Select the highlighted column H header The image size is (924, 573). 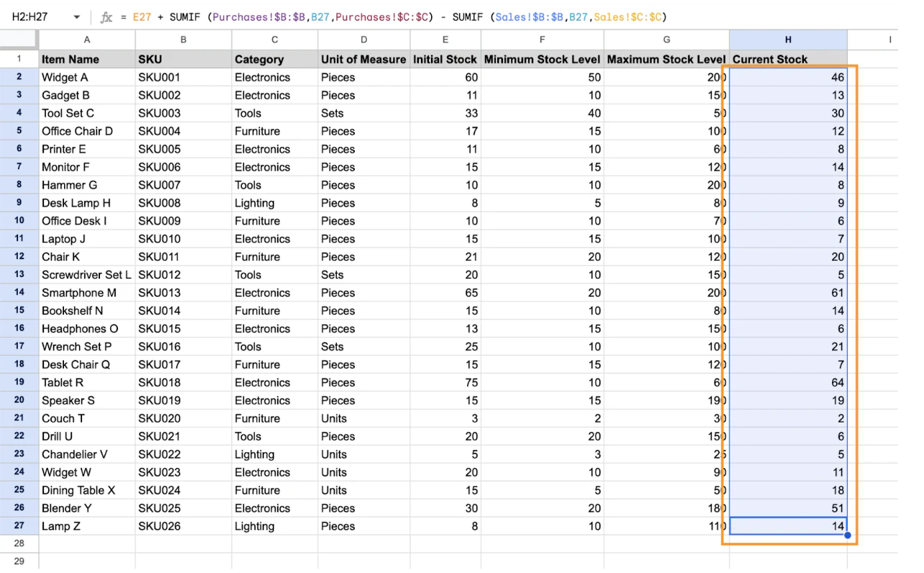(x=788, y=40)
